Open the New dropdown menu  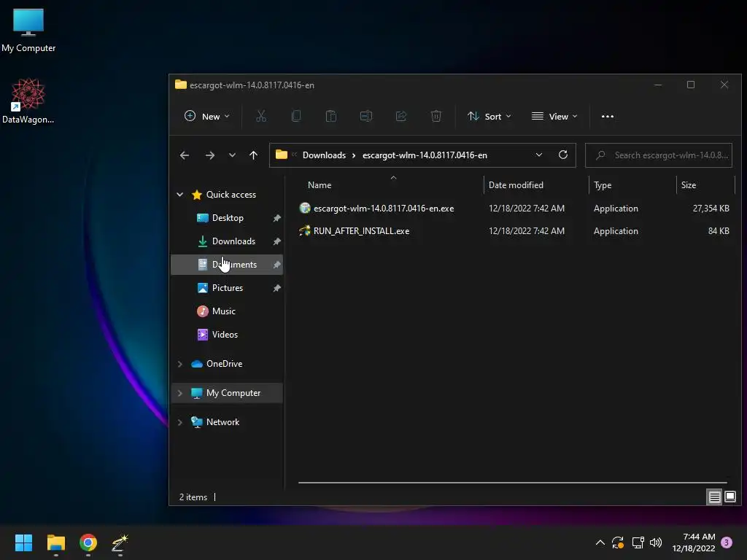pos(206,116)
